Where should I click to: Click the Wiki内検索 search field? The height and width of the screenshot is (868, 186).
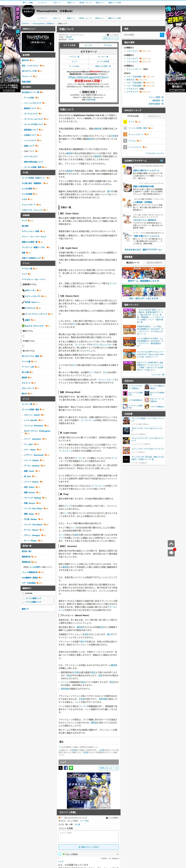pos(141,35)
